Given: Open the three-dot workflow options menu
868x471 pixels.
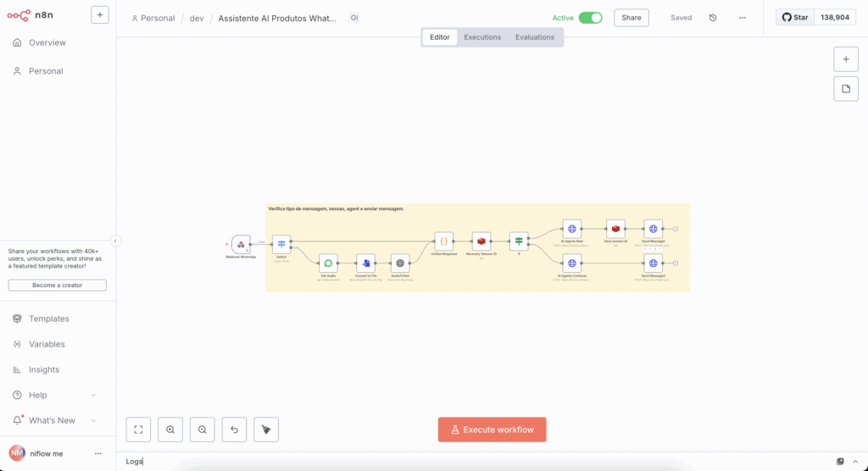Looking at the screenshot, I should coord(743,18).
